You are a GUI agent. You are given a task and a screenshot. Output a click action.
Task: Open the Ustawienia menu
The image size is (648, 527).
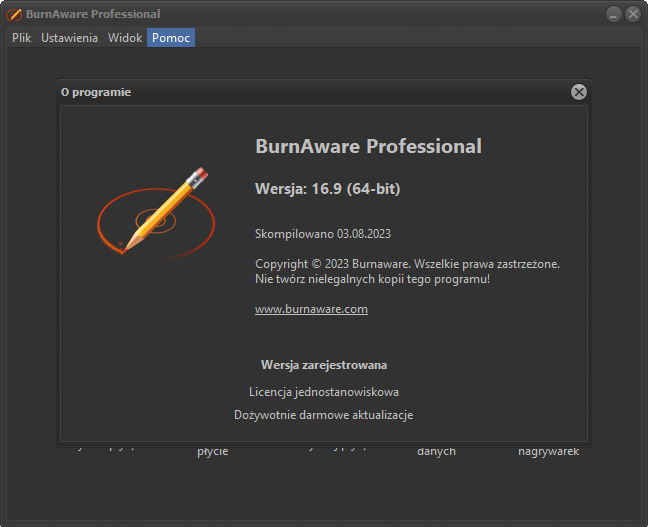(69, 38)
